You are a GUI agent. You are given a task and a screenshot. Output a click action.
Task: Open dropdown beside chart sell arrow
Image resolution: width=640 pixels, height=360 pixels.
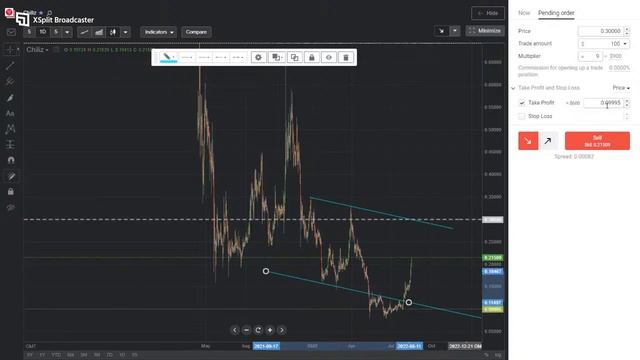pos(455,31)
